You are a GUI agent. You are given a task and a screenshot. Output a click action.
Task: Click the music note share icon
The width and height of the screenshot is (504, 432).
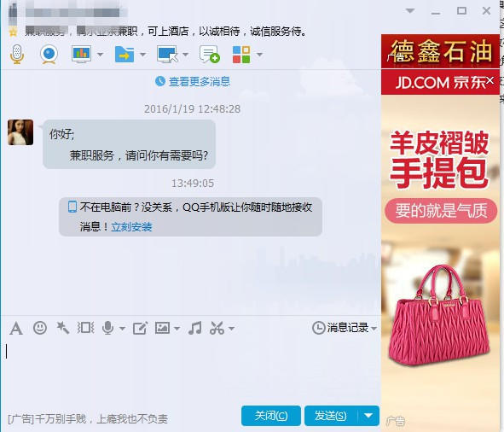pos(195,328)
